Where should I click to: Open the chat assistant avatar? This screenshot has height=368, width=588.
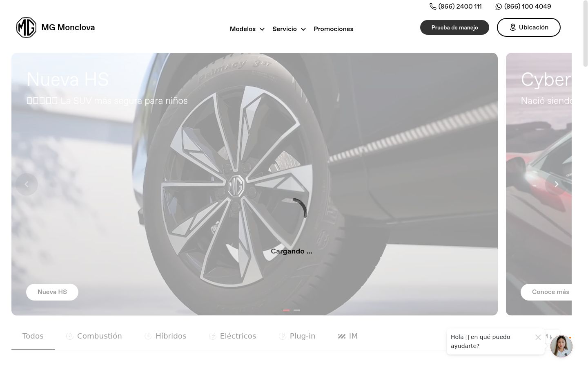561,346
